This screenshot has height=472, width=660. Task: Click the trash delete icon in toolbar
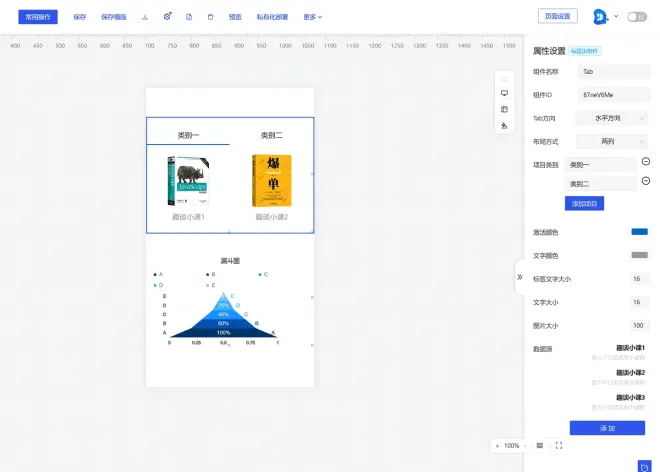click(x=210, y=17)
